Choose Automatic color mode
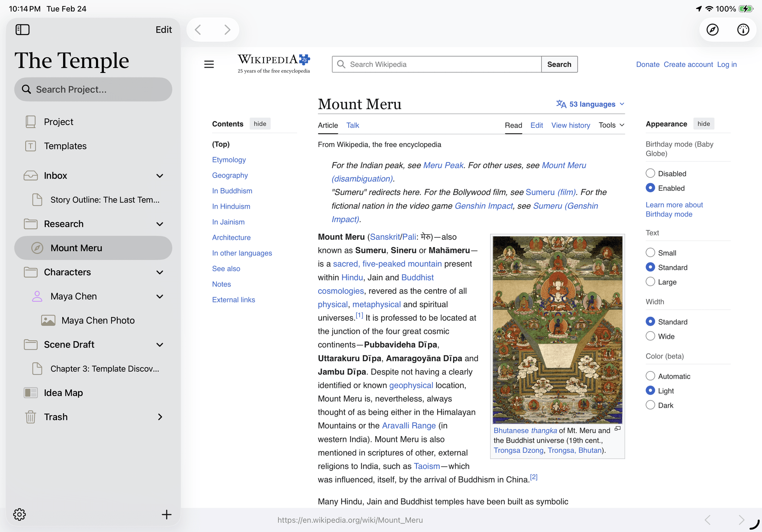 click(650, 376)
